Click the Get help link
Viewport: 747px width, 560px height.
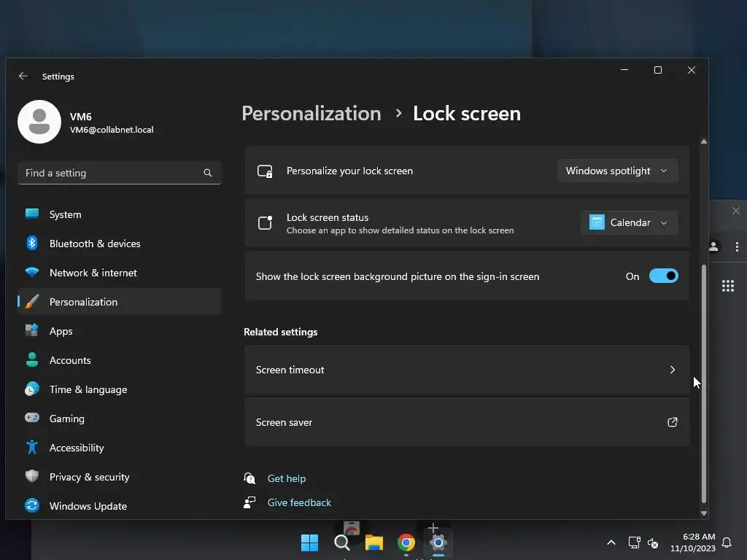(x=286, y=478)
